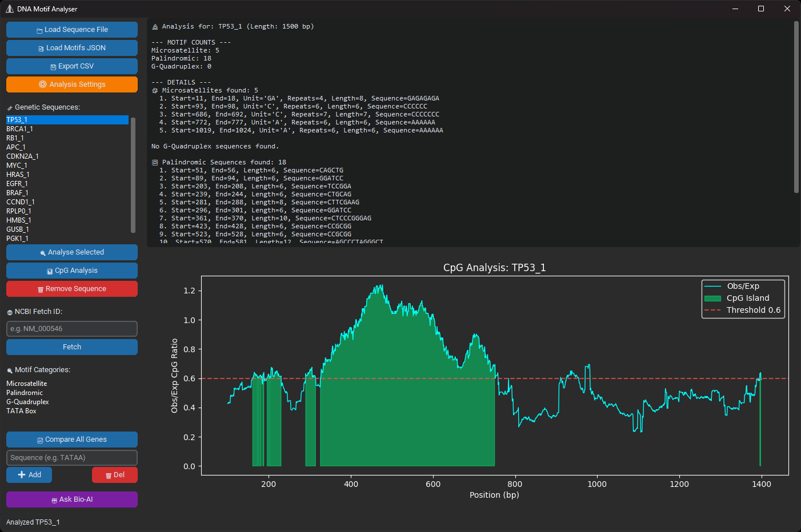Select the Microsatellite motif category
The height and width of the screenshot is (532, 801).
tap(27, 384)
